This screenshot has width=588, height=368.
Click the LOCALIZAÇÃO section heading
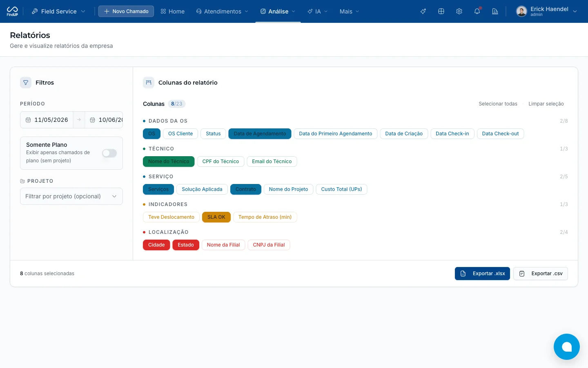click(168, 232)
